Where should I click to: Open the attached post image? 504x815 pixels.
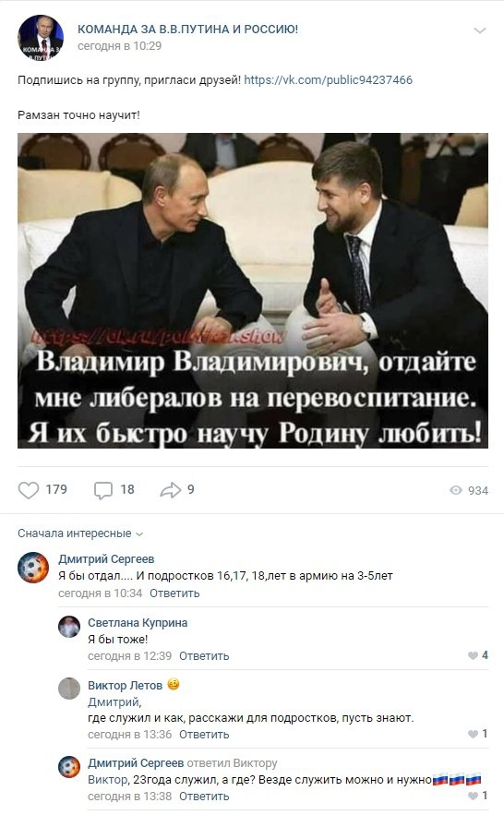[253, 291]
